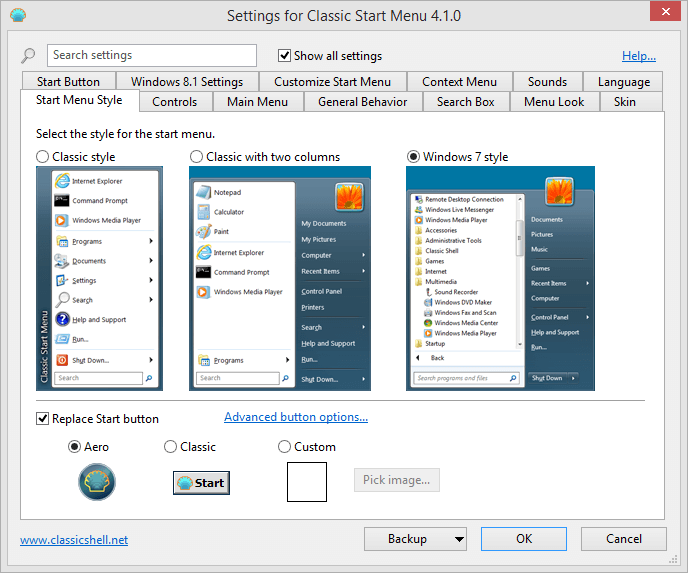
Task: Switch to the Start Button tab
Action: point(68,82)
